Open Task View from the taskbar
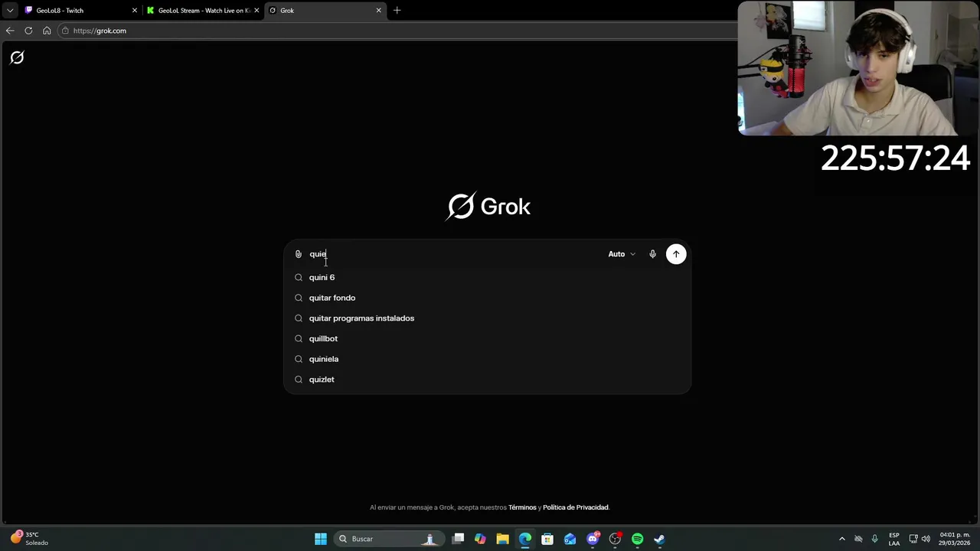Image resolution: width=980 pixels, height=551 pixels. [458, 539]
